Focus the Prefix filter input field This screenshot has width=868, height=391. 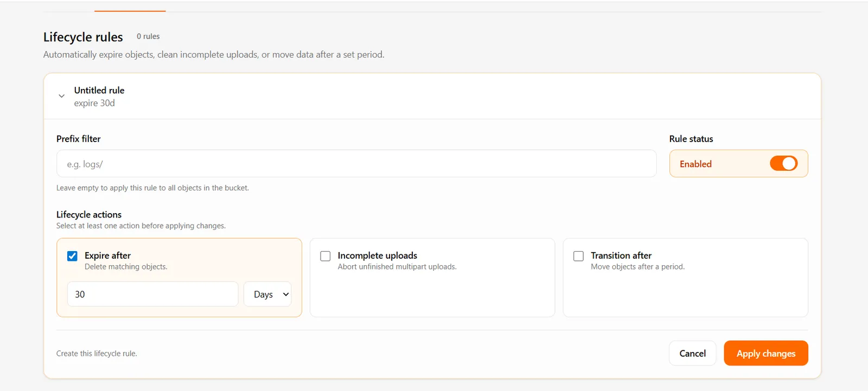[x=356, y=163]
